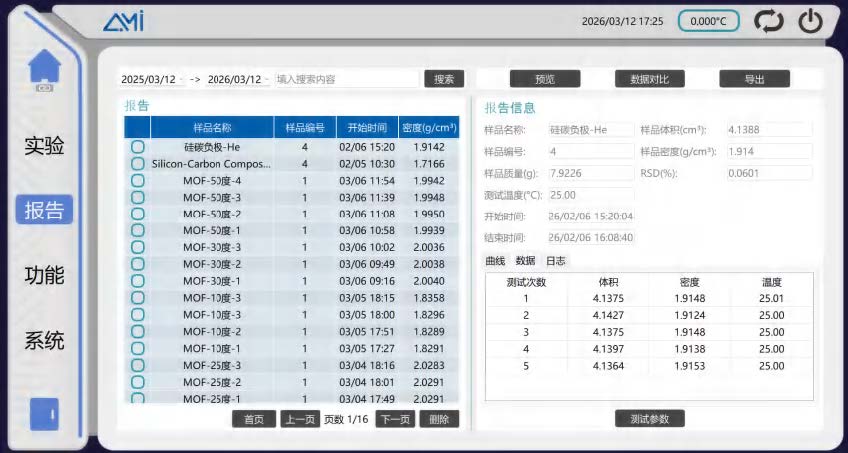Tick checkbox for MOF-50度-4 row
Screen dimensions: 848x453
coord(138,181)
